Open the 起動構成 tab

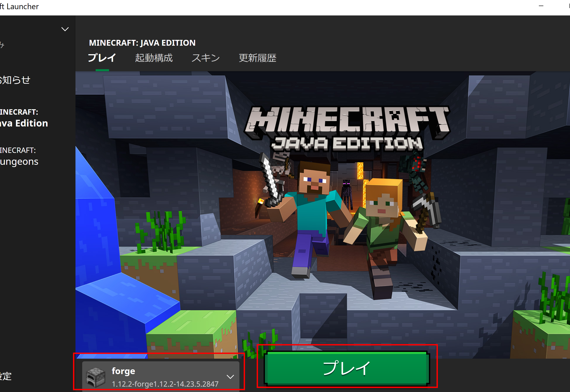[154, 58]
